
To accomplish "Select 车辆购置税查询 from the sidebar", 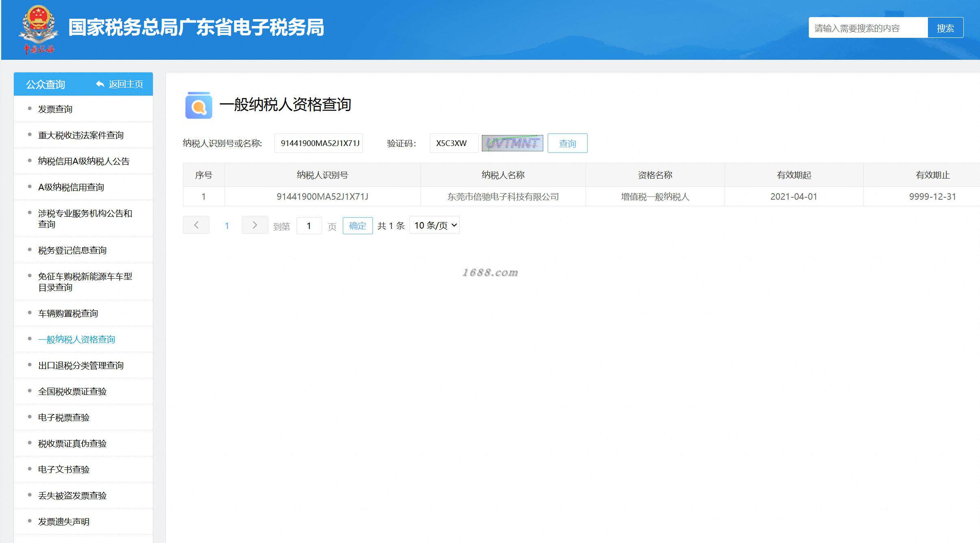I will point(68,313).
